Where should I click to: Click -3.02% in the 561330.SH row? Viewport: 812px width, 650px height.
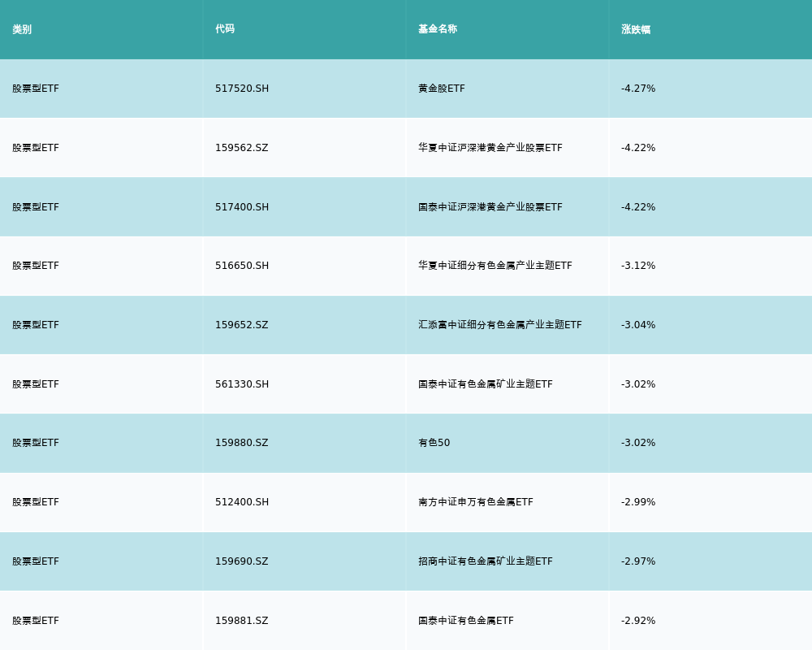(638, 384)
